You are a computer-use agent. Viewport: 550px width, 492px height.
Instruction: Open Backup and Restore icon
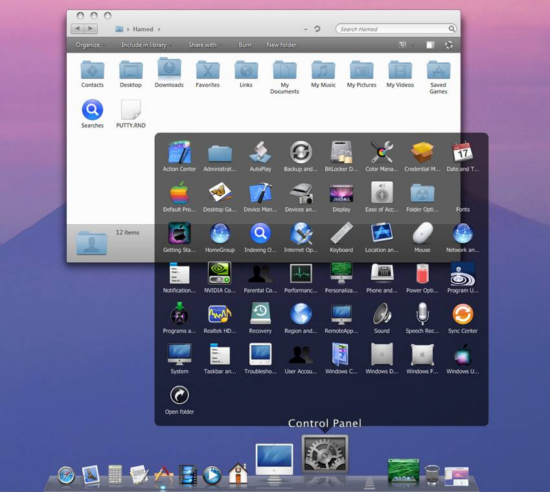tap(301, 152)
